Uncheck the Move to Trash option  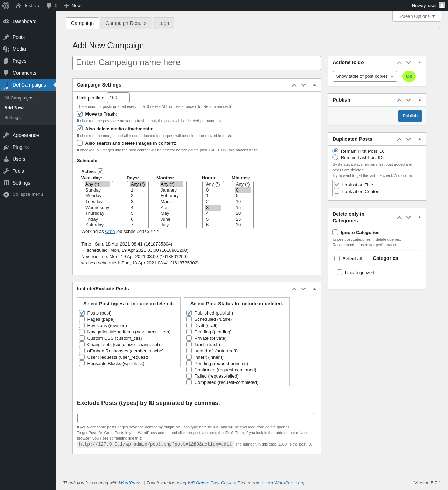pyautogui.click(x=80, y=114)
